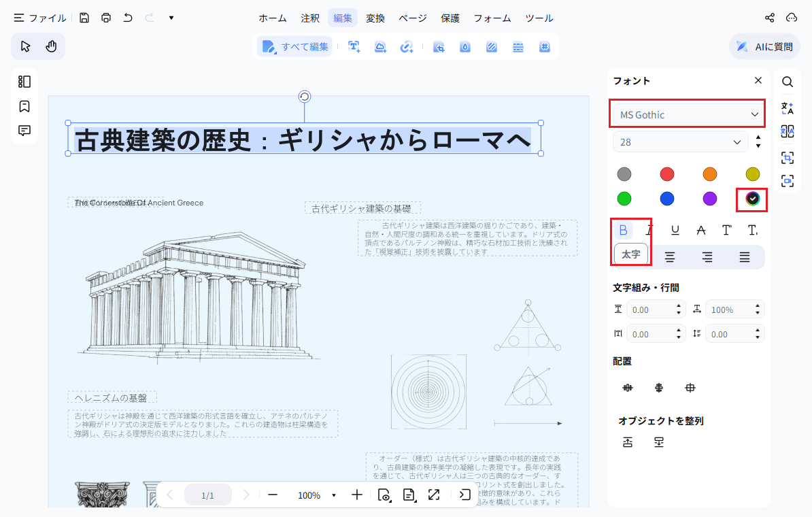The image size is (812, 517).
Task: Open the ファイル menu
Action: [x=40, y=18]
